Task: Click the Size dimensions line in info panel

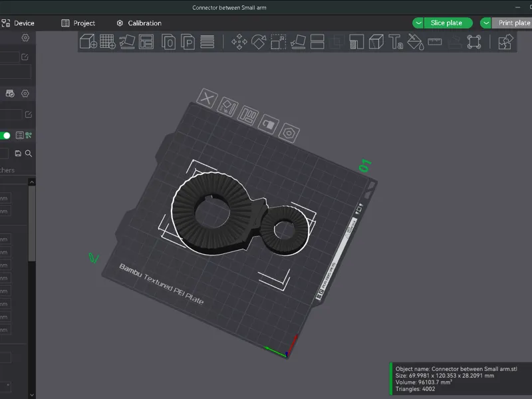Action: click(445, 376)
